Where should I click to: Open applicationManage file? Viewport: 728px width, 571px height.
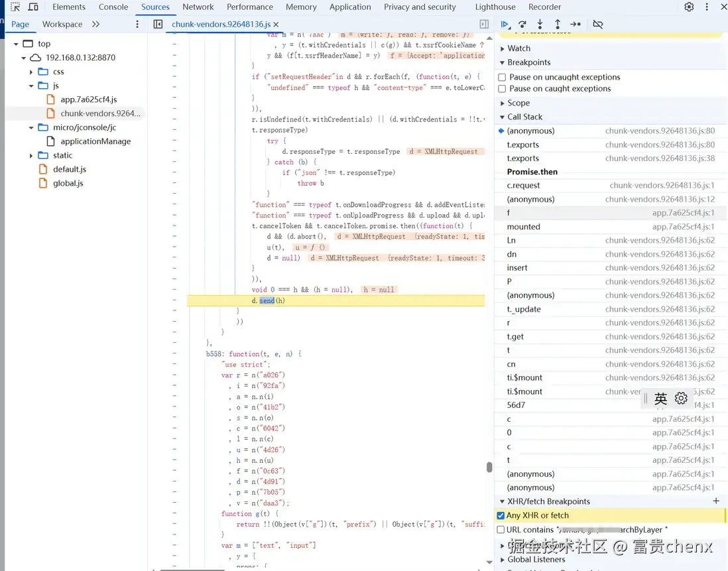(x=95, y=141)
